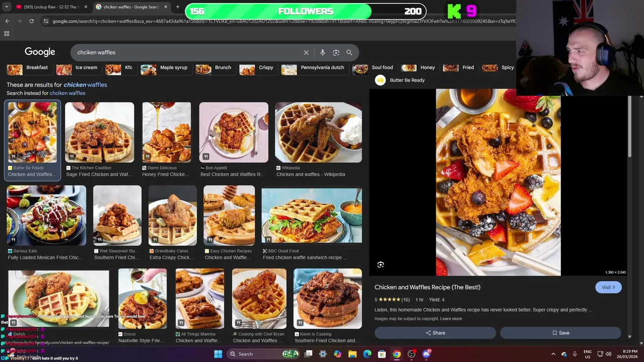Click into the Google search input field
The height and width of the screenshot is (362, 644).
click(186, 52)
